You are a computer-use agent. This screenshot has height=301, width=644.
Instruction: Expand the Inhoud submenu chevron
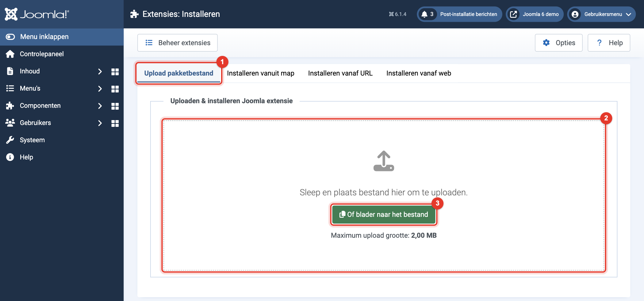click(x=100, y=72)
